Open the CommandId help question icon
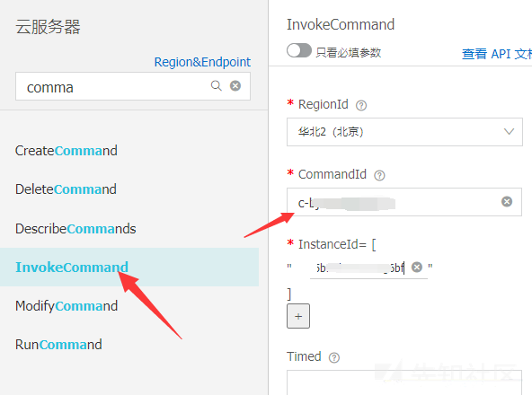The width and height of the screenshot is (532, 395). (x=379, y=175)
